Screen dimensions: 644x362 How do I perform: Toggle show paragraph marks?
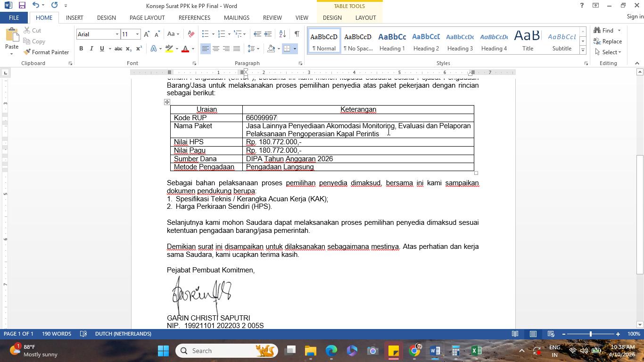(297, 34)
